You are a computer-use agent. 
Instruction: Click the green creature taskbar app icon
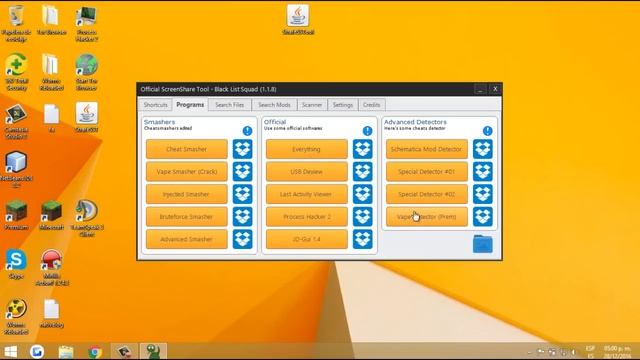(153, 351)
